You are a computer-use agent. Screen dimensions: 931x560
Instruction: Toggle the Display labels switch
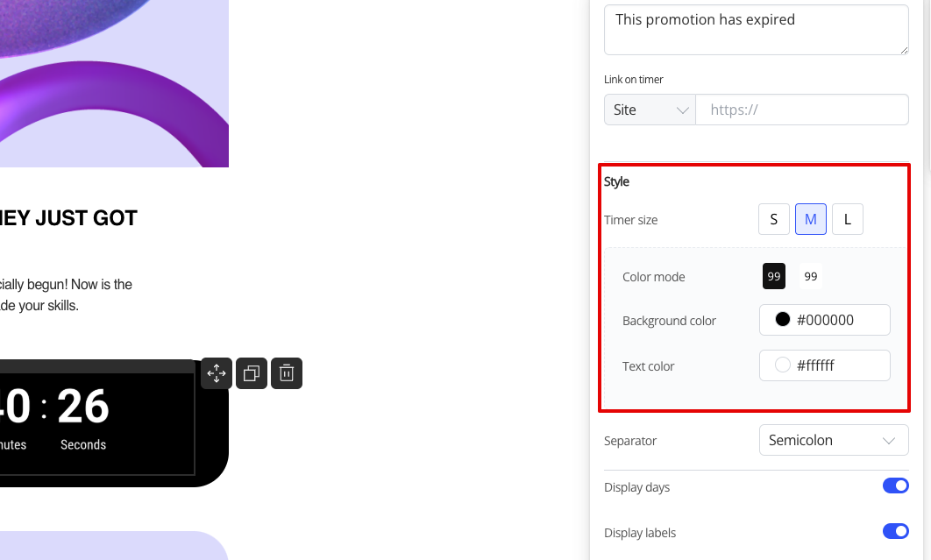click(x=895, y=531)
